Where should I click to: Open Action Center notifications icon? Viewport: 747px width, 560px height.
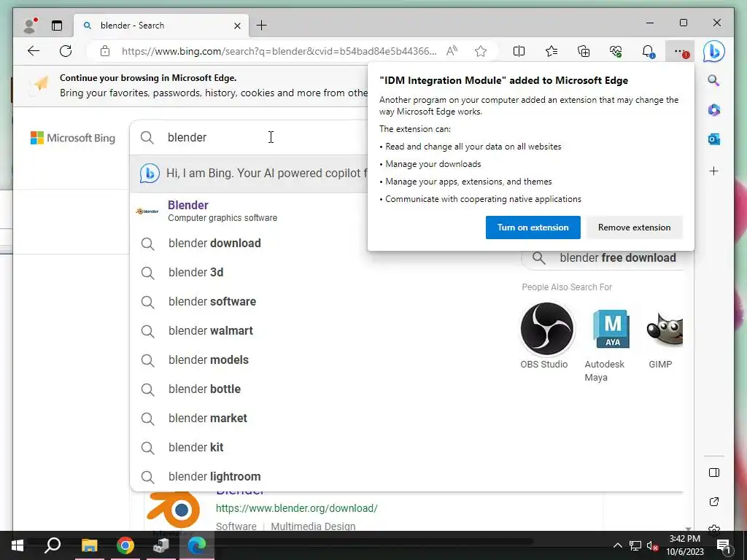724,545
